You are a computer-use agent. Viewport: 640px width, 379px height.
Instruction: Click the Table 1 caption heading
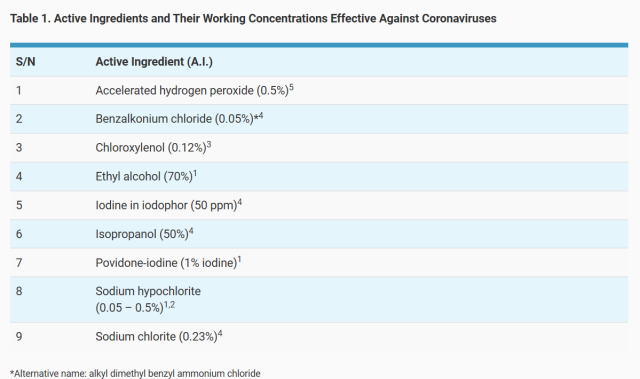pos(253,18)
